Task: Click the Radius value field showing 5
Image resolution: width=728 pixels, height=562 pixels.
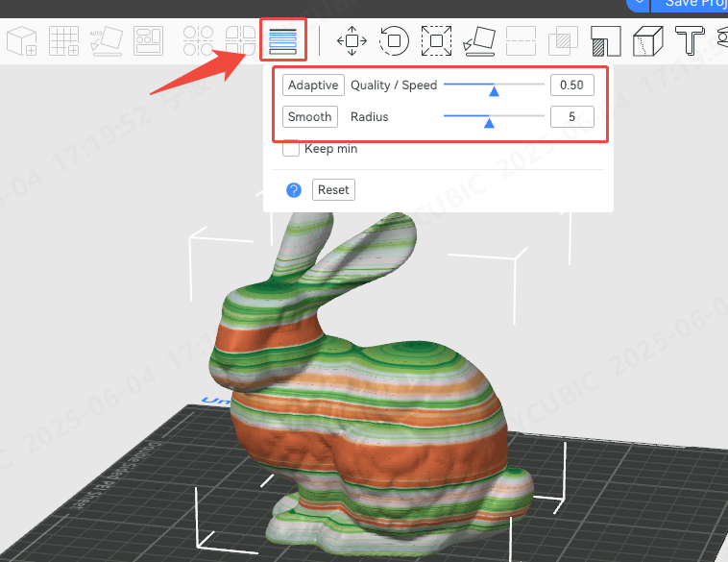Action: pyautogui.click(x=572, y=116)
